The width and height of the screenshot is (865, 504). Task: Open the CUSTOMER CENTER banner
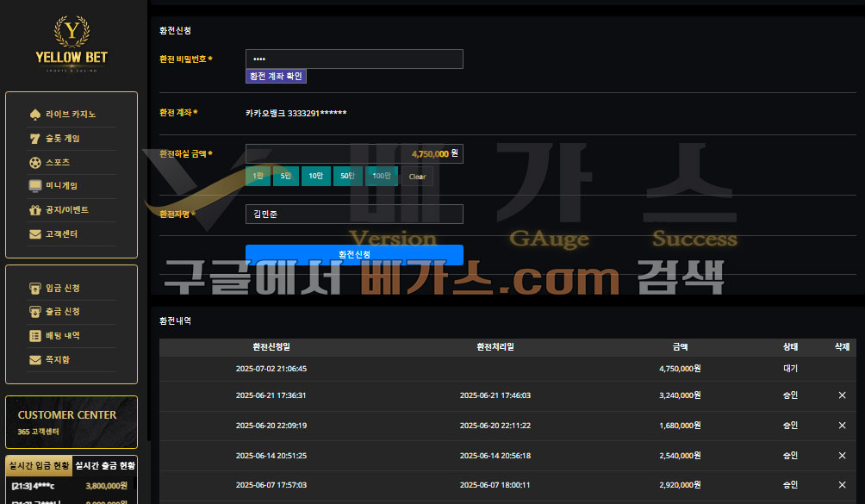click(x=72, y=422)
